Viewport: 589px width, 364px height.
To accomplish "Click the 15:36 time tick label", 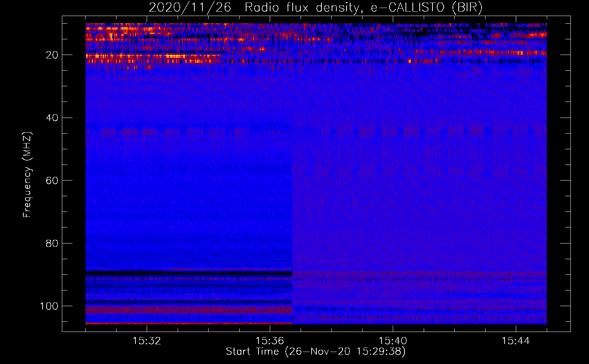I will coord(270,341).
